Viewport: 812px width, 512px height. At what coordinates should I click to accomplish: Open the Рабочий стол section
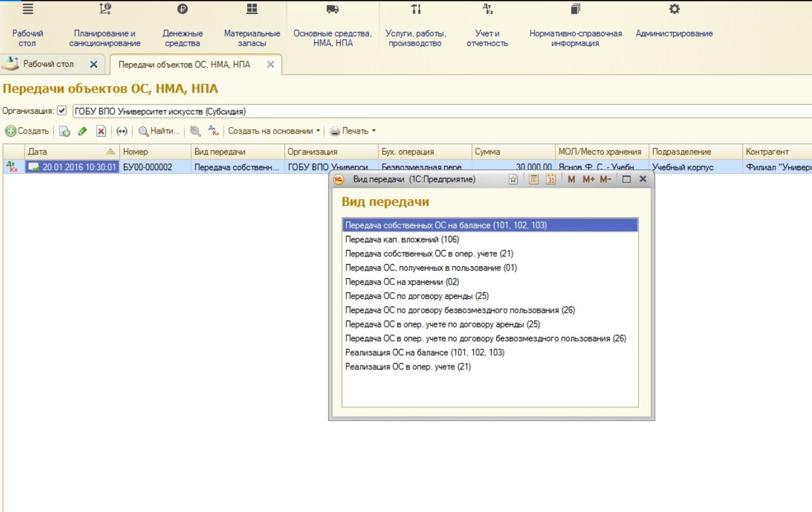click(x=28, y=26)
